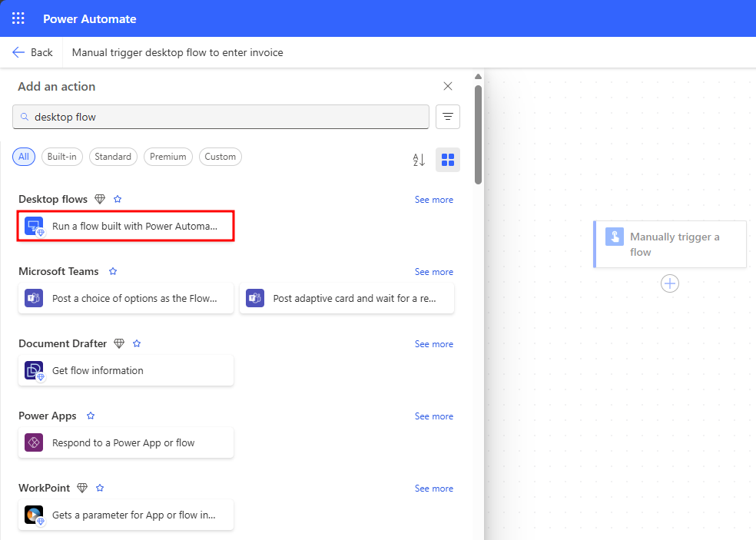Favorite the Document Drafter connector star
Viewport: 756px width, 540px height.
137,343
